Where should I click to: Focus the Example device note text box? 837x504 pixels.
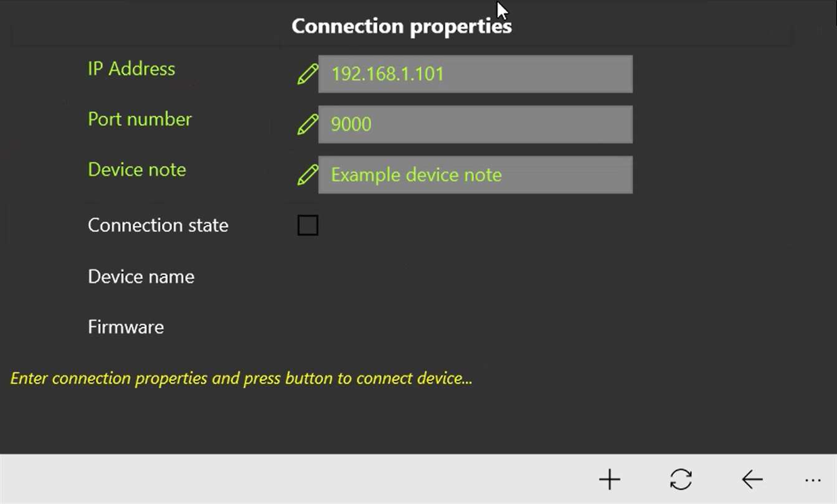pos(475,175)
